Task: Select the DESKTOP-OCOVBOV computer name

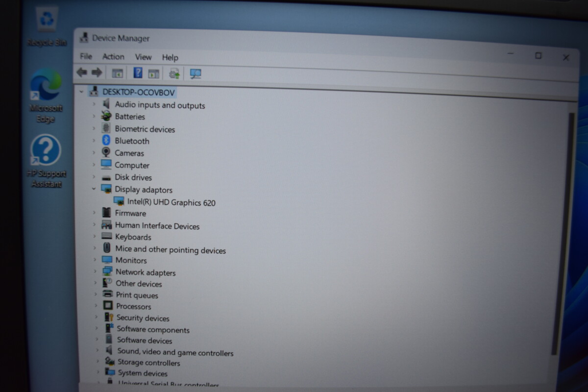Action: coord(138,92)
